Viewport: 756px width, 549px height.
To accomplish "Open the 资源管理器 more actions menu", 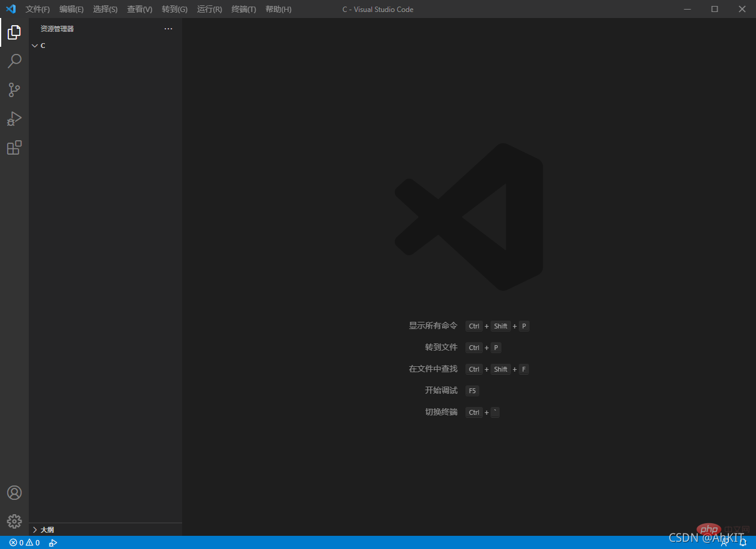I will point(168,29).
